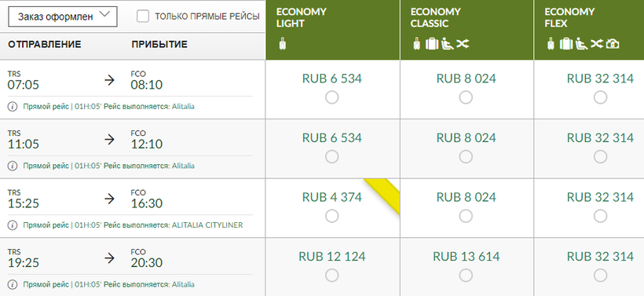This screenshot has width=644, height=296.
Task: Click the checked suitcase icon under Economy Classic
Action: [432, 43]
